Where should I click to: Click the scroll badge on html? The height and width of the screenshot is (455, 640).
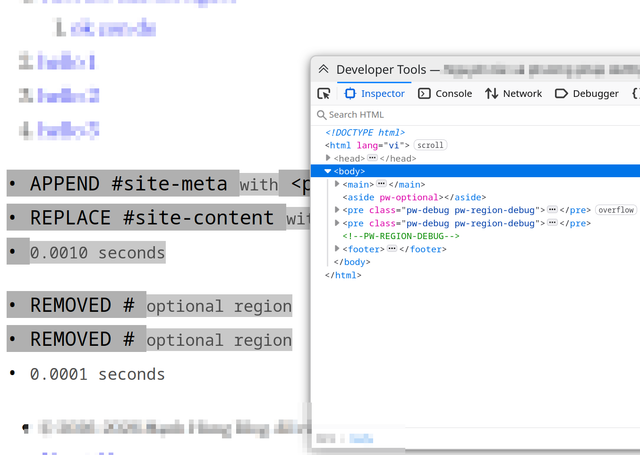[430, 145]
